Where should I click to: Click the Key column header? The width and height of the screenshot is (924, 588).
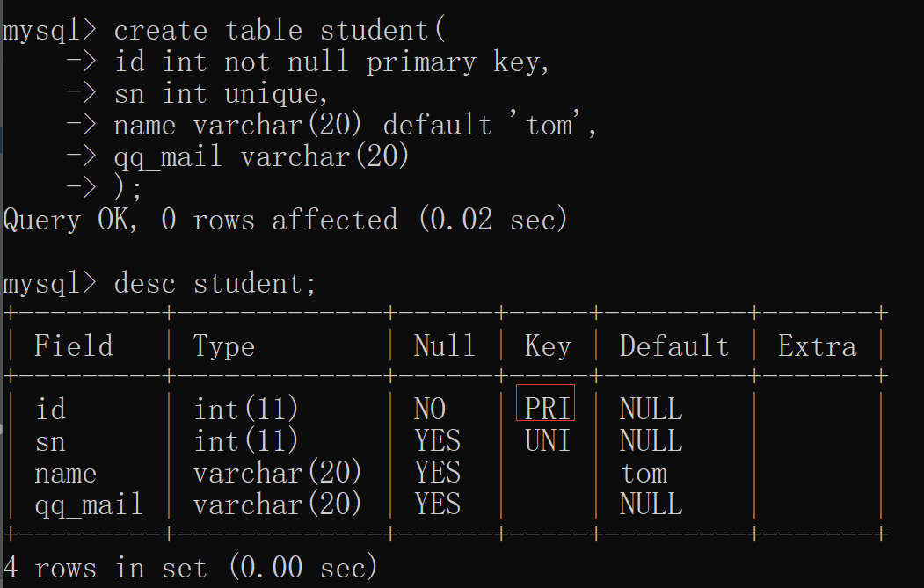[x=548, y=346]
